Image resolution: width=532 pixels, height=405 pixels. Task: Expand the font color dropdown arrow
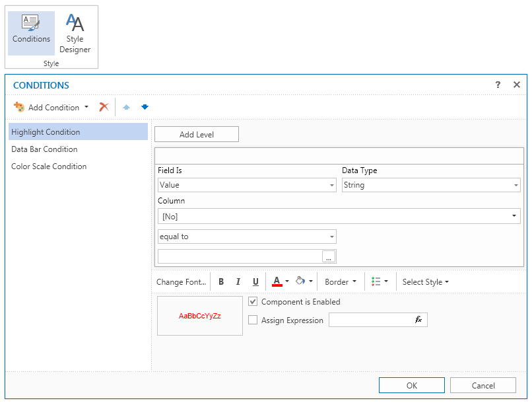(x=287, y=281)
